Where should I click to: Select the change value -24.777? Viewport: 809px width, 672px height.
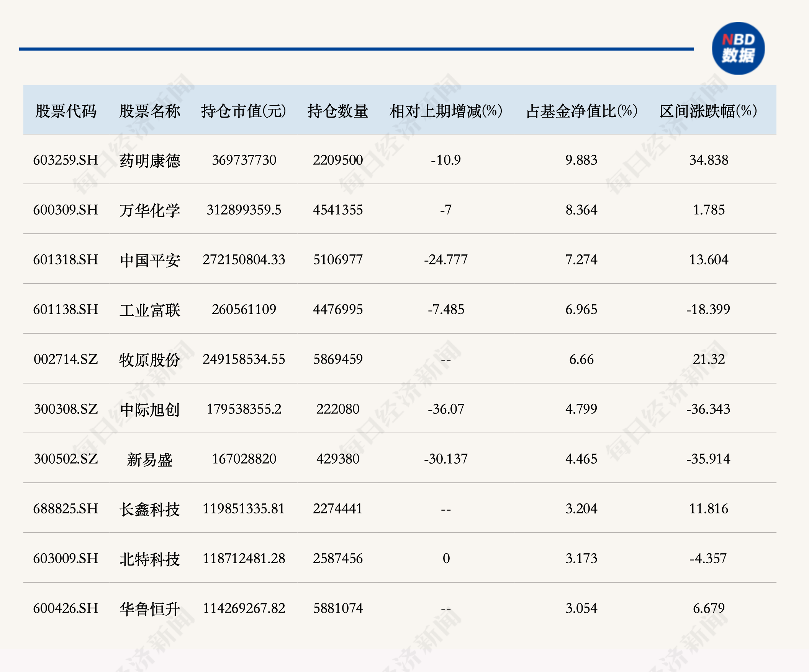click(x=446, y=259)
